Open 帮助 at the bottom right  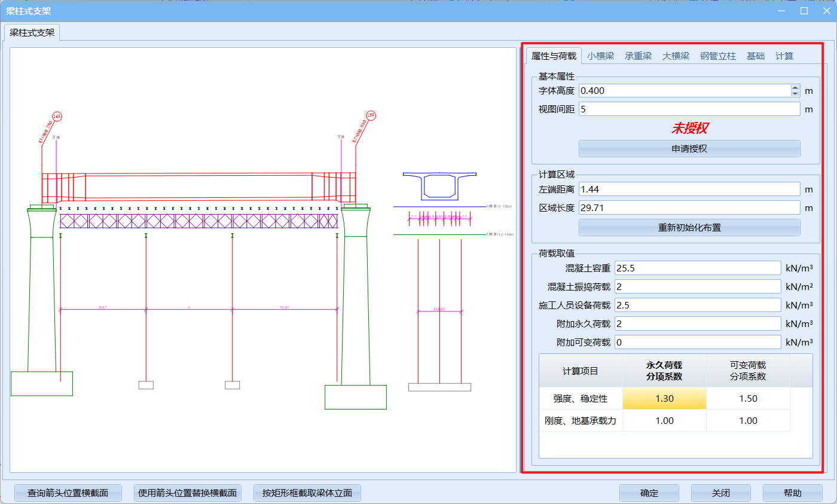pyautogui.click(x=792, y=493)
